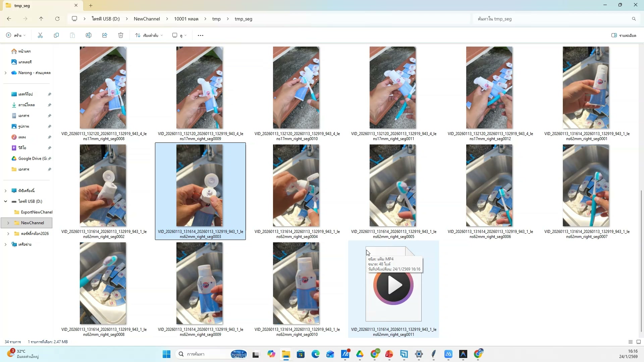The image size is (644, 362).
Task: Open the Sort dropdown in toolbar
Action: [149, 35]
